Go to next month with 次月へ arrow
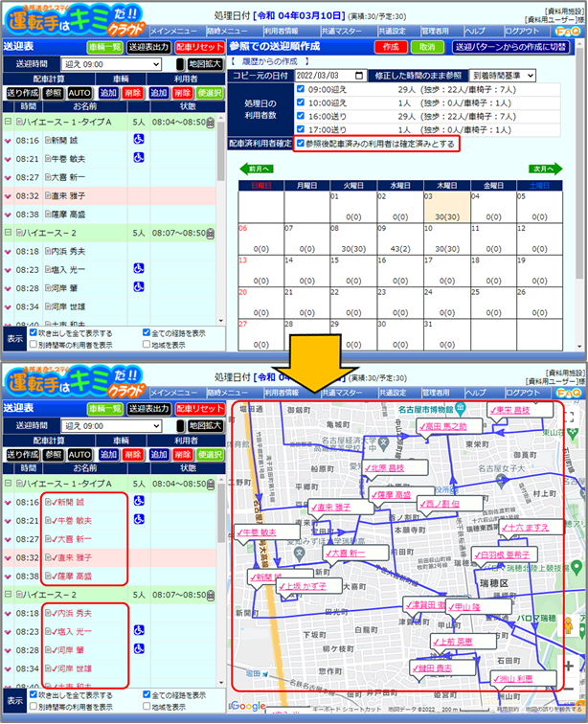 tap(546, 169)
